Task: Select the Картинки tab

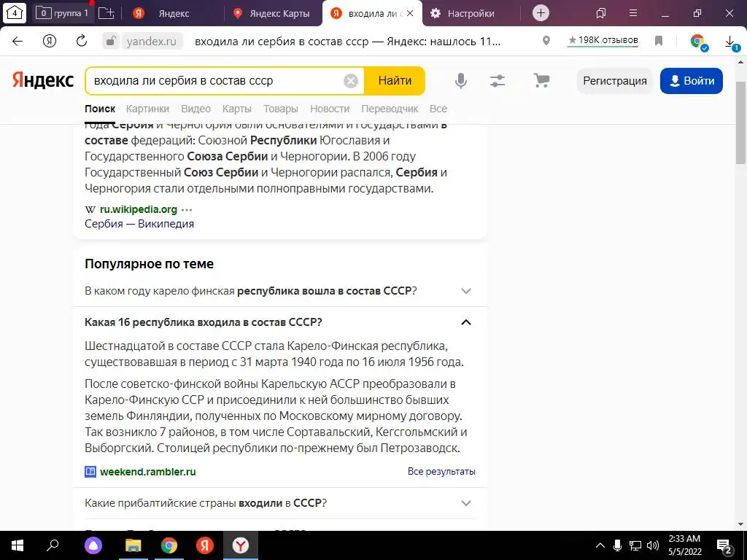Action: 147,109
